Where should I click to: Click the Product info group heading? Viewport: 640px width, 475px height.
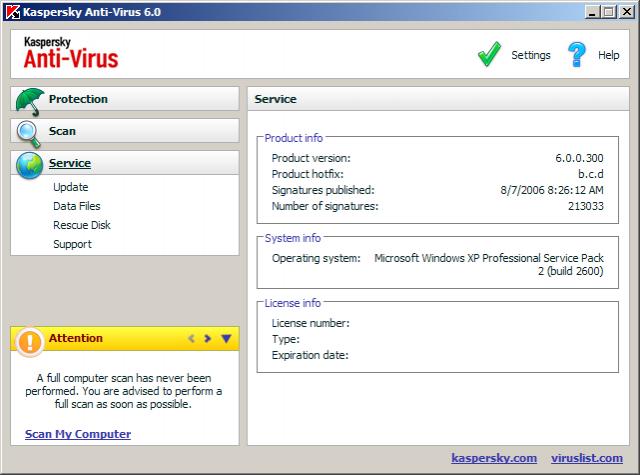pos(293,138)
